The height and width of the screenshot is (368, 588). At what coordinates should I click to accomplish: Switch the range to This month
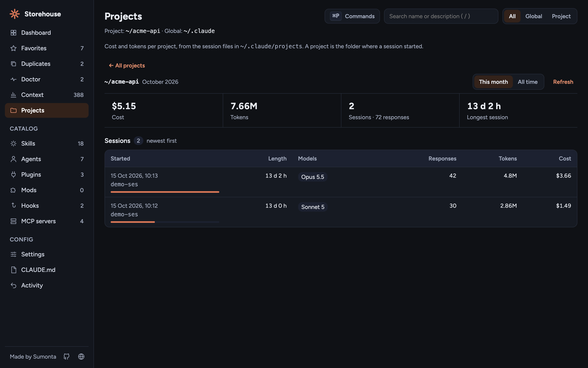493,82
